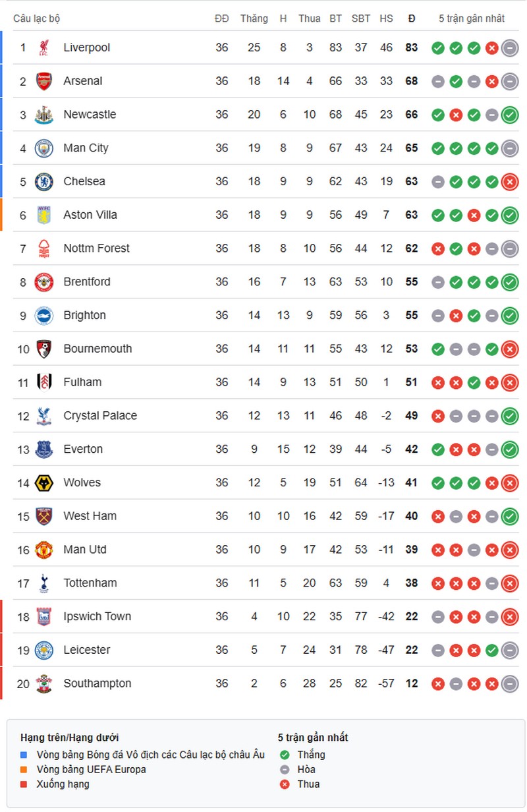Screen dimensions: 527x812
Task: Open the Nottm Forest team link
Action: (96, 248)
